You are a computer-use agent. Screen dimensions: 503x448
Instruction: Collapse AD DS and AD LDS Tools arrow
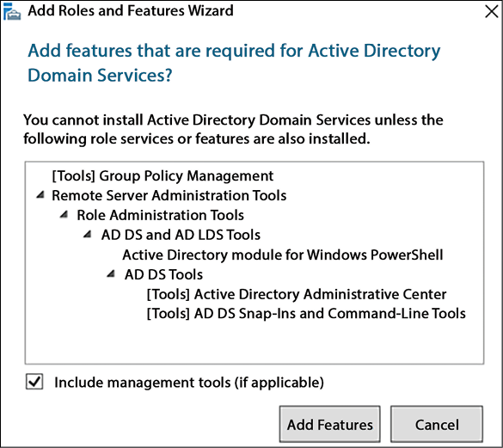click(x=88, y=234)
